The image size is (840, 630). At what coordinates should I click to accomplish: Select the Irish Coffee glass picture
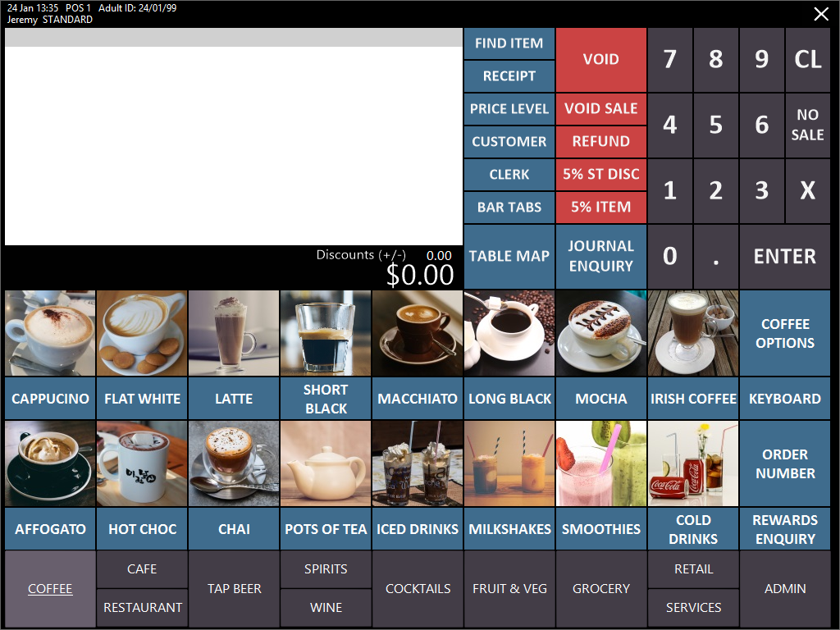point(693,333)
